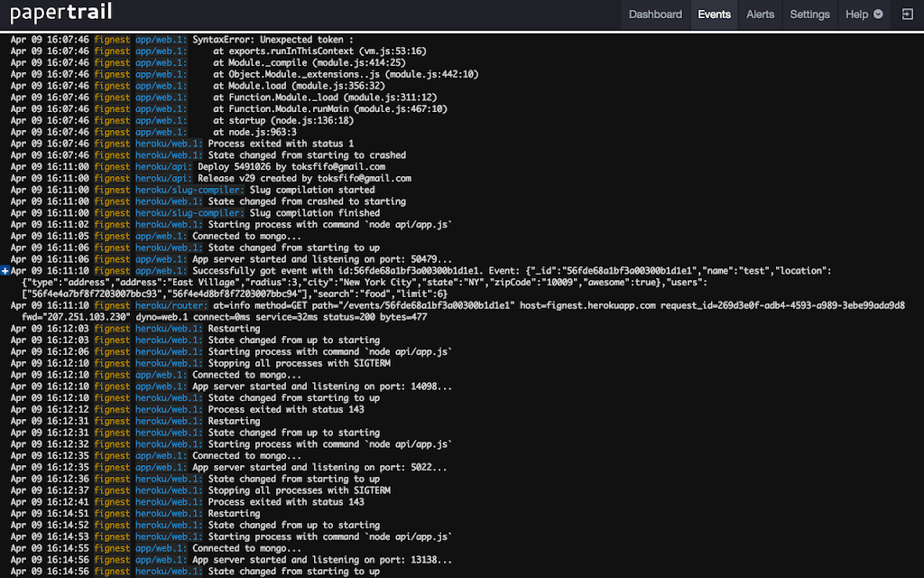Click heroku/web.1 on the 16:11:02 Starting process row
The image size is (924, 578).
[169, 224]
